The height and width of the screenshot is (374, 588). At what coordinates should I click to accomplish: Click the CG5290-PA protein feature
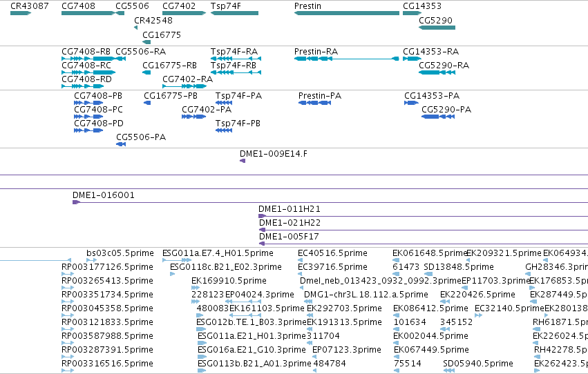[x=438, y=117]
